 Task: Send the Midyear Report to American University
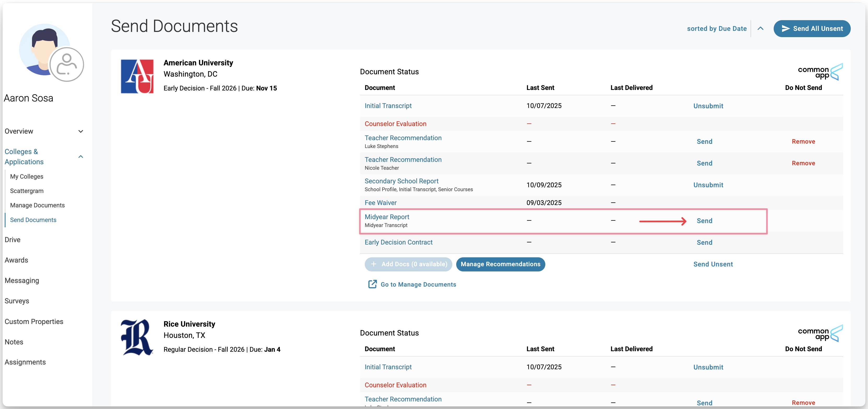point(704,221)
